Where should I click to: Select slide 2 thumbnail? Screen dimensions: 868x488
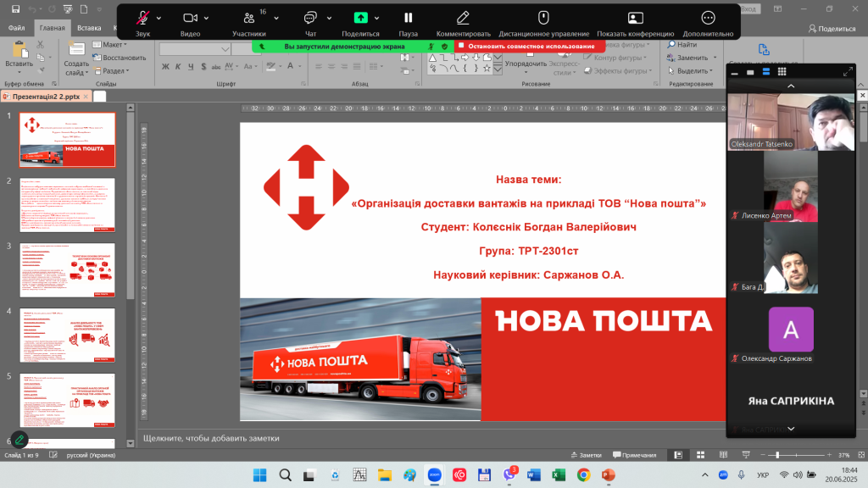click(68, 205)
